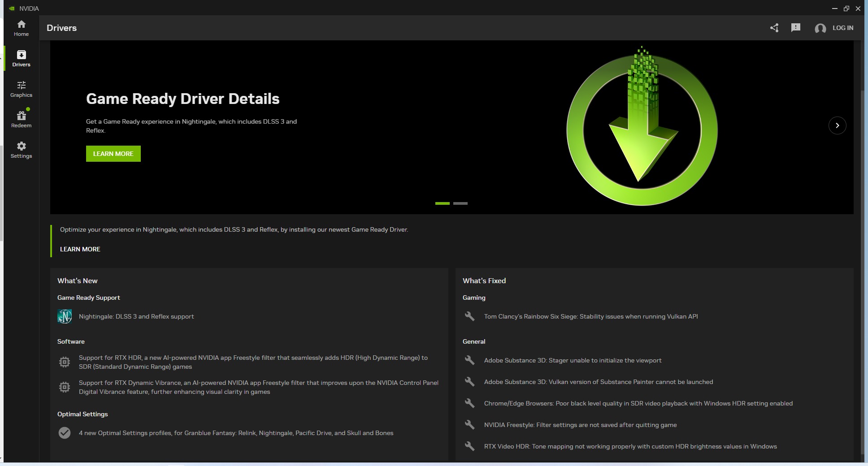This screenshot has width=868, height=466.
Task: Click the share icon in header
Action: pyautogui.click(x=774, y=28)
